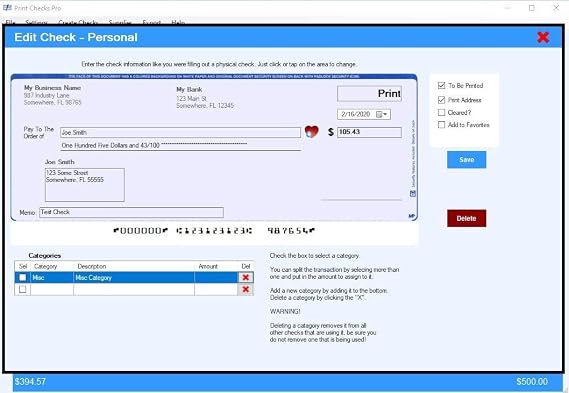The image size is (569, 393).
Task: Tick the checkbox in the empty category row
Action: click(x=22, y=289)
